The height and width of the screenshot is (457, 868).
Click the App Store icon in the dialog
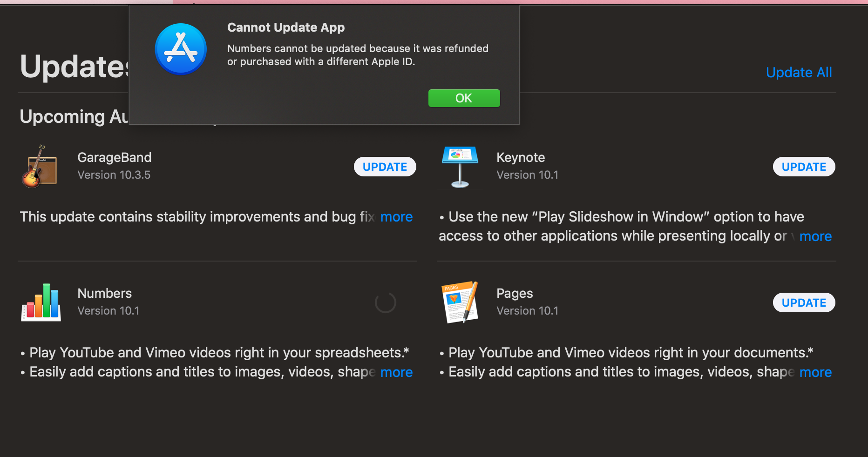181,49
